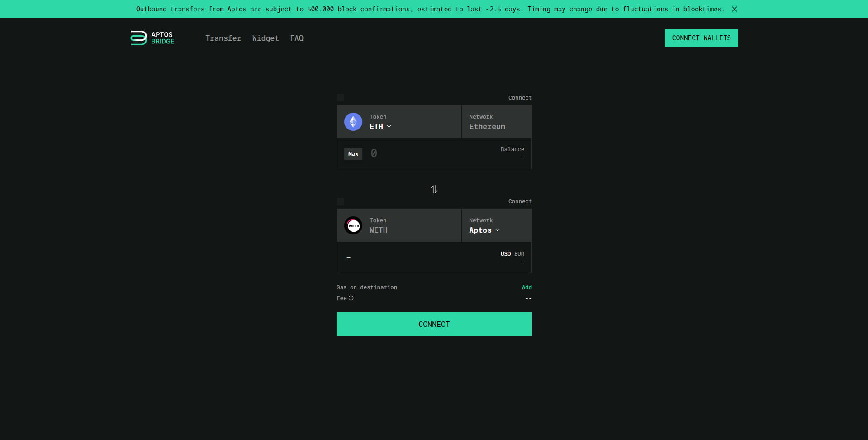This screenshot has width=868, height=440.
Task: Dismiss the outbound transfers banner
Action: pos(735,9)
